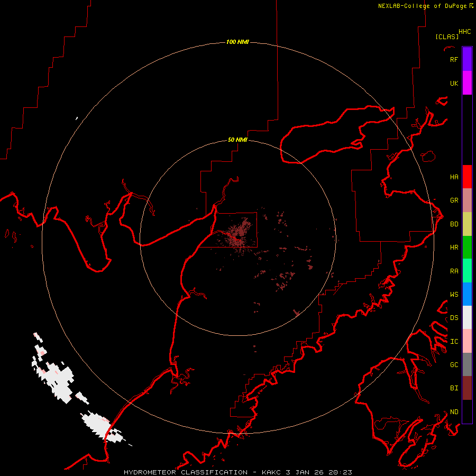Click the WS blue legend swatch
Image resolution: width=476 pixels, height=476 pixels.
pos(467,294)
